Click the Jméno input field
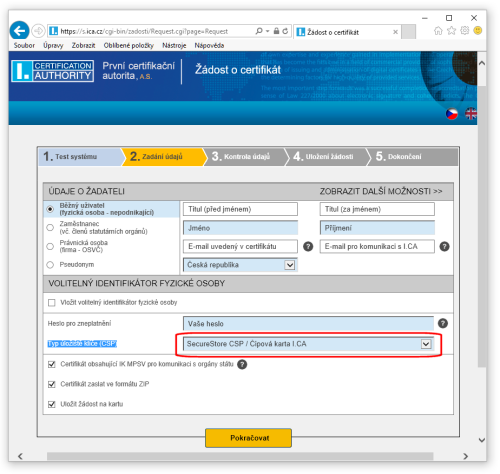Viewport: 500px width, 474px height. (240, 228)
